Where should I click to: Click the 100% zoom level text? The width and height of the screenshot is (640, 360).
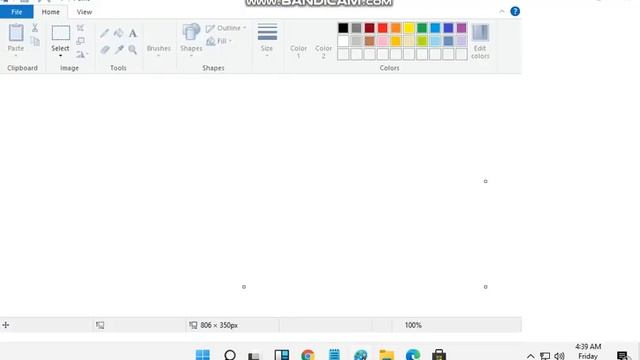413,325
